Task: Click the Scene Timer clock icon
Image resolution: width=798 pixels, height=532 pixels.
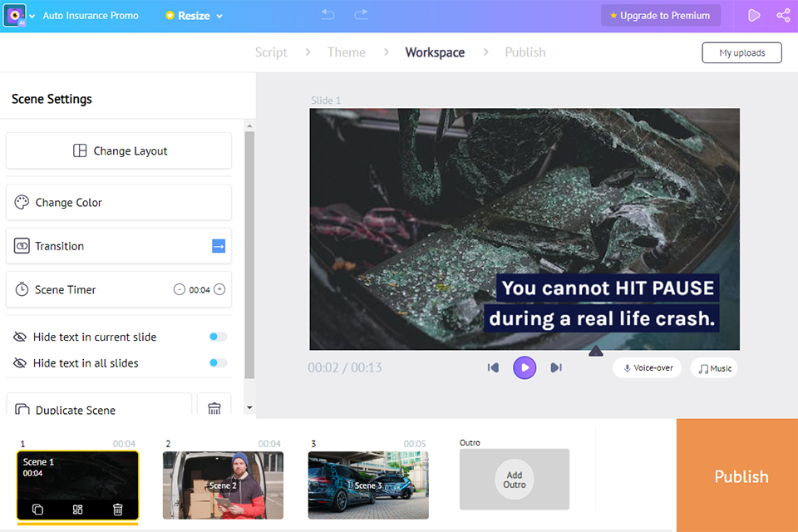Action: pos(22,289)
